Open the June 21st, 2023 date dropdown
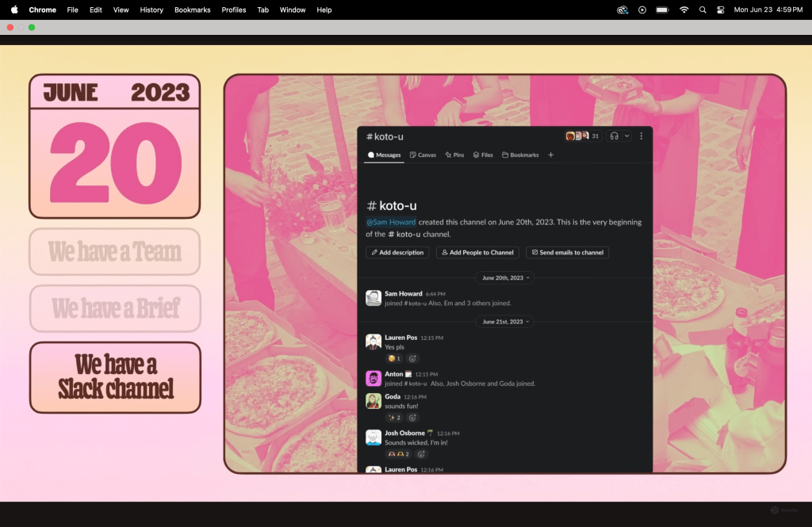The image size is (812, 527). pos(504,322)
